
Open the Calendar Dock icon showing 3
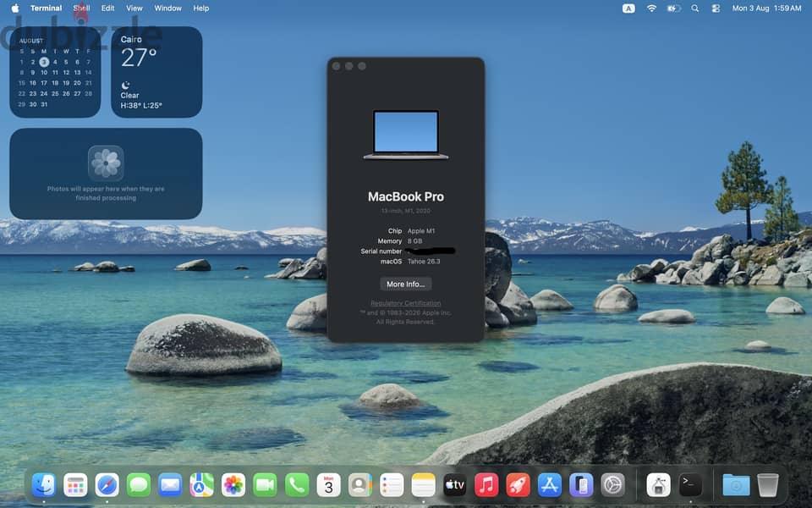[x=328, y=485]
